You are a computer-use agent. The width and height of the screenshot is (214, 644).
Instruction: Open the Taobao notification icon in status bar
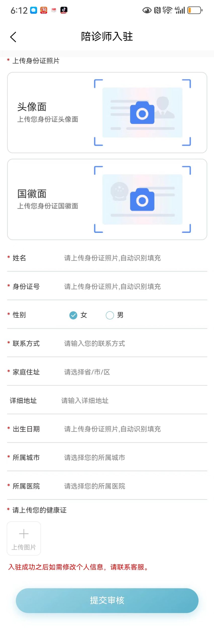click(44, 10)
